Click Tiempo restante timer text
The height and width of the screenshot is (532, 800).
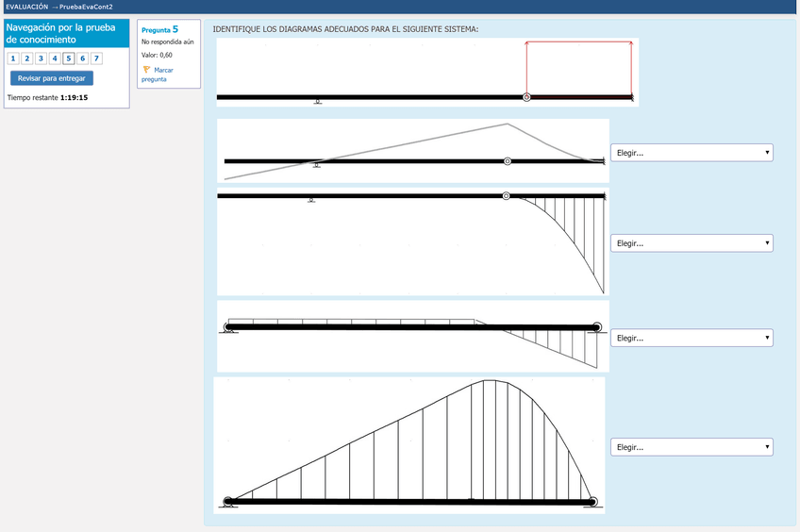coord(47,97)
